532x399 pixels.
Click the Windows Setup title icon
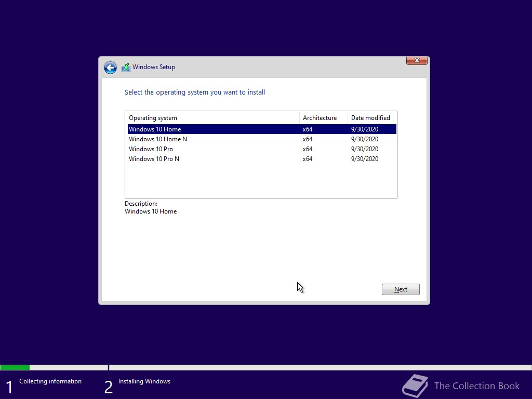click(x=126, y=68)
